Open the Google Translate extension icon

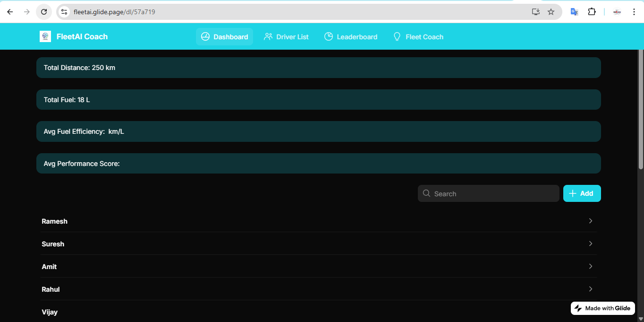click(x=575, y=12)
